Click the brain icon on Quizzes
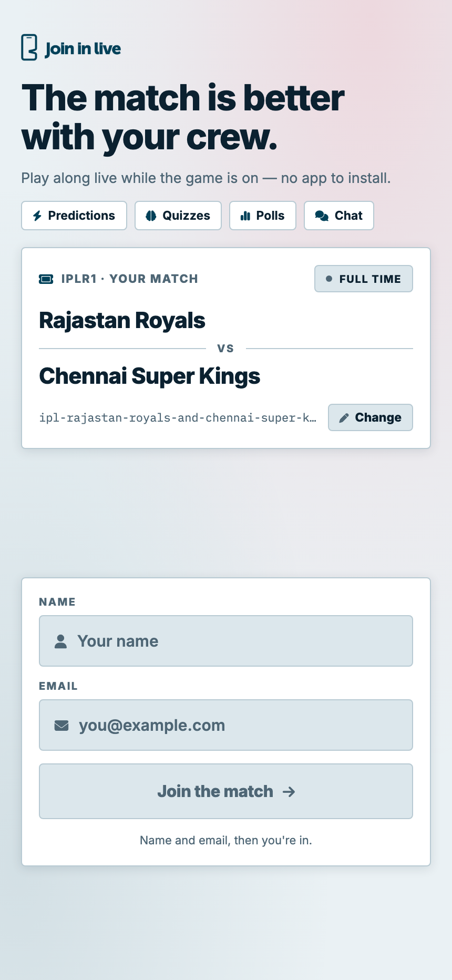 (151, 216)
